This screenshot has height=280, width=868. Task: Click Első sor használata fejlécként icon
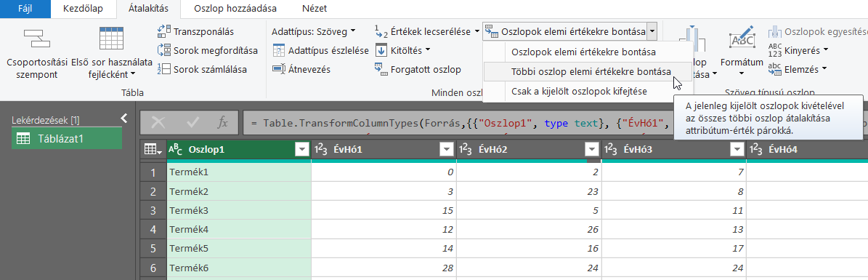[111, 39]
